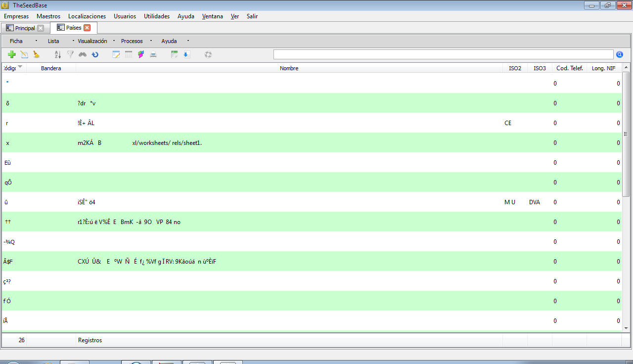Click the A-Z sort icon

(57, 54)
